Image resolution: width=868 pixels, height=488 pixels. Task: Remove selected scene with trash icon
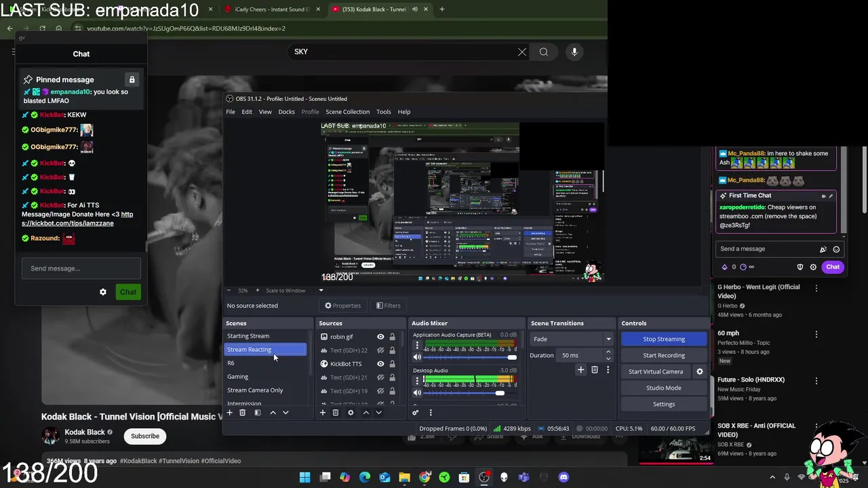pos(242,412)
